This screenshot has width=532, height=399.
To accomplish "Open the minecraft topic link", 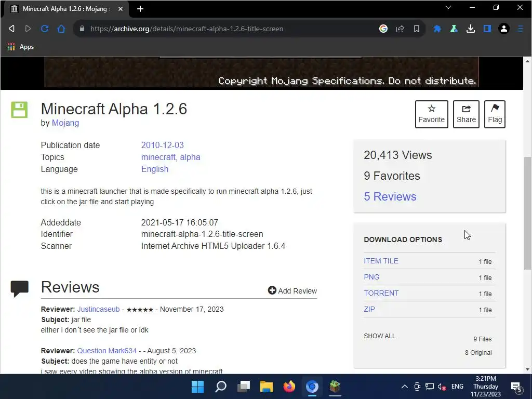I will coord(158,157).
